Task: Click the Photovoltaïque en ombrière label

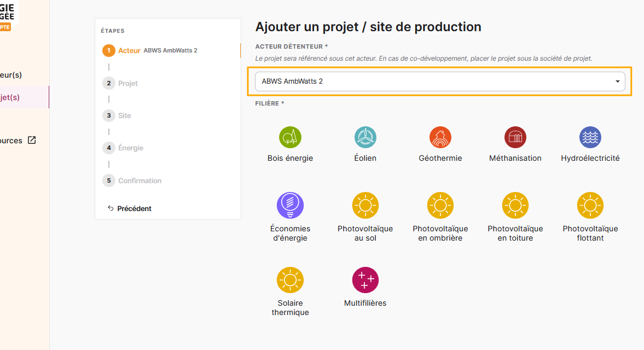Action: 440,233
